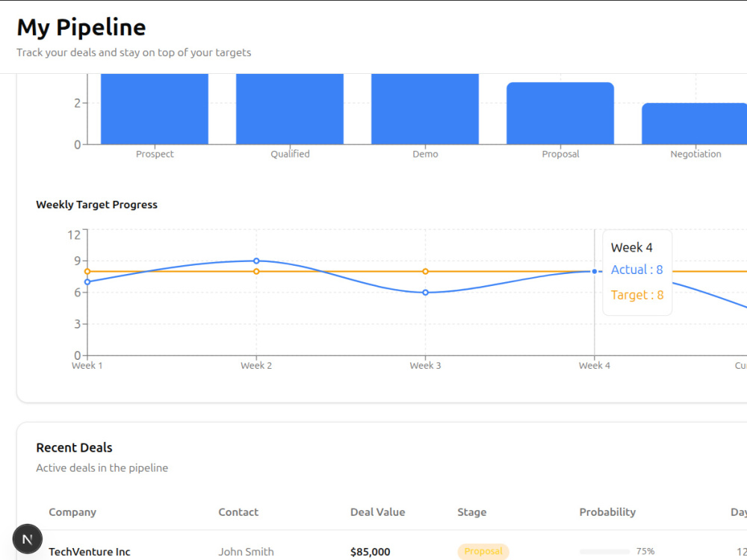
Task: Click the contact name John Smith
Action: [246, 552]
